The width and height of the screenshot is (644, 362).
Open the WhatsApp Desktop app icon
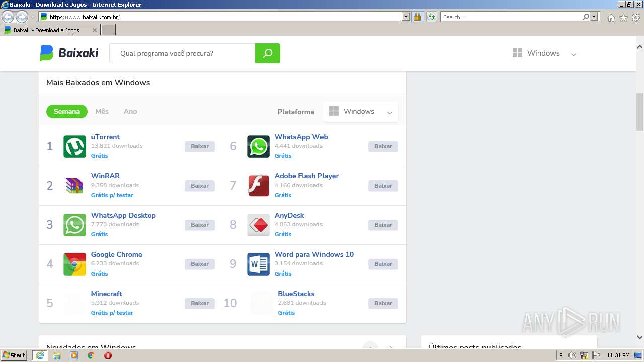(x=74, y=225)
